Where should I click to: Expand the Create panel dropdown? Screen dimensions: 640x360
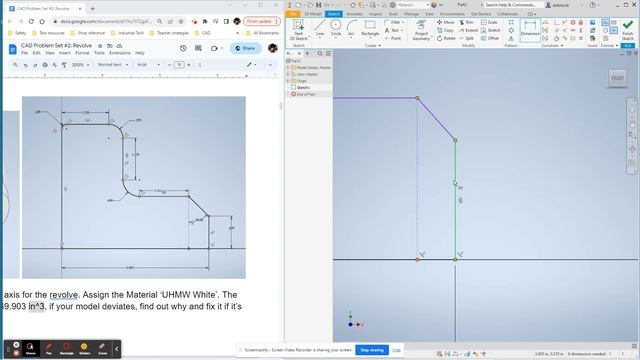373,45
